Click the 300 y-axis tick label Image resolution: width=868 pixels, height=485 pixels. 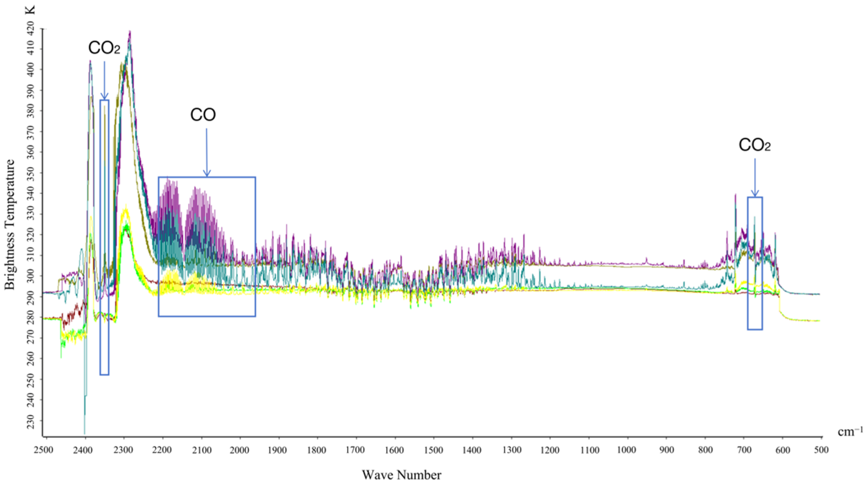coord(30,276)
